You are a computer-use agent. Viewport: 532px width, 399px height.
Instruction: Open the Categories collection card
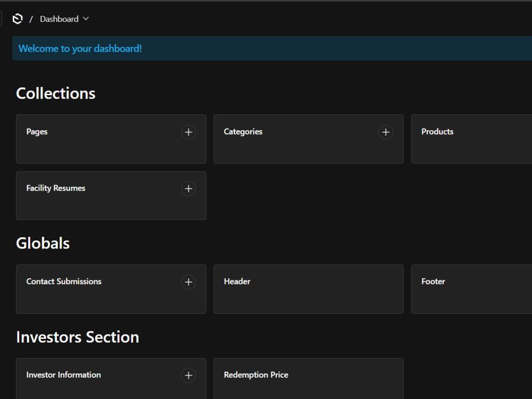(x=309, y=139)
